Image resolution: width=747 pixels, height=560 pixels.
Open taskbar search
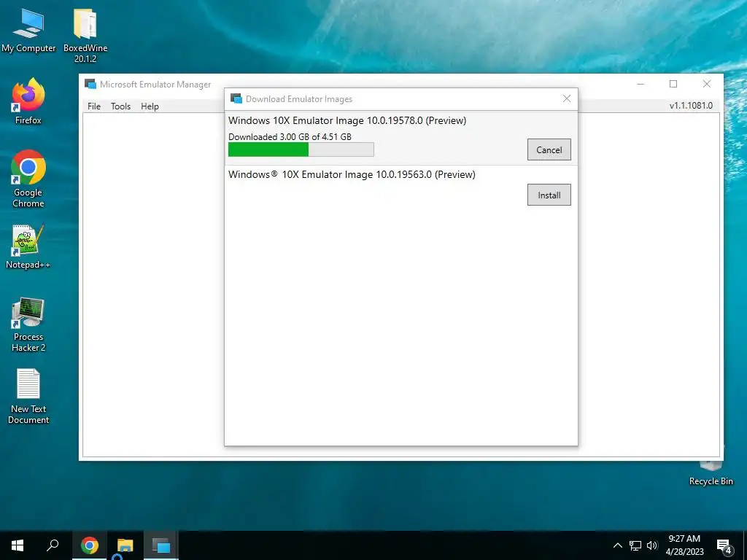[53, 545]
